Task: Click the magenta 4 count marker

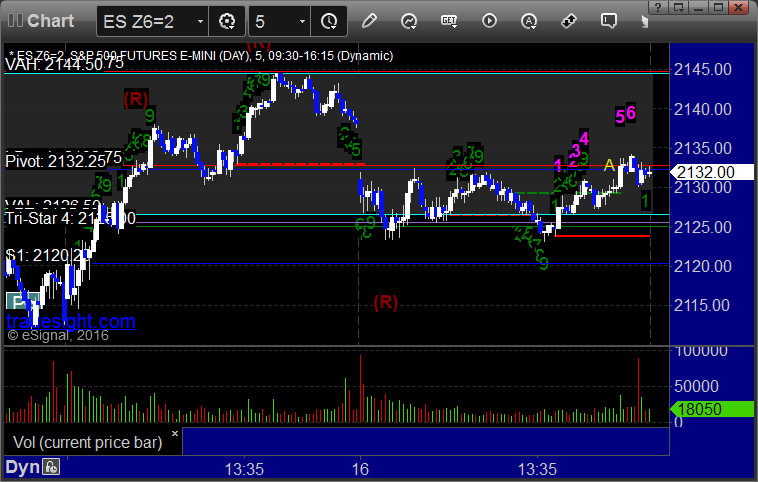Action: click(x=584, y=138)
